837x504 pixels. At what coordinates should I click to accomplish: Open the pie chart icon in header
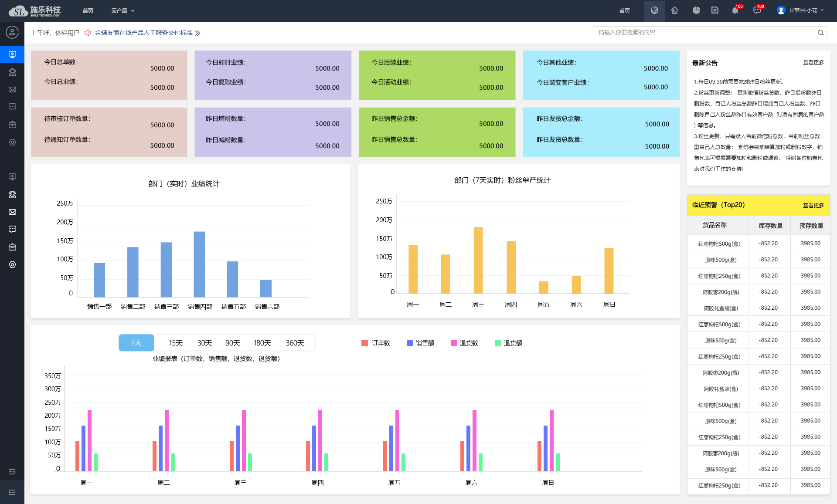[696, 10]
